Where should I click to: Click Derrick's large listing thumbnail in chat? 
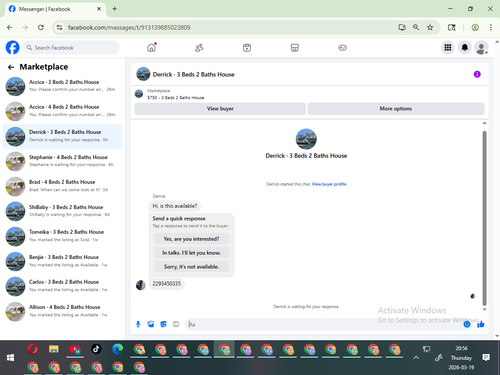tap(306, 139)
